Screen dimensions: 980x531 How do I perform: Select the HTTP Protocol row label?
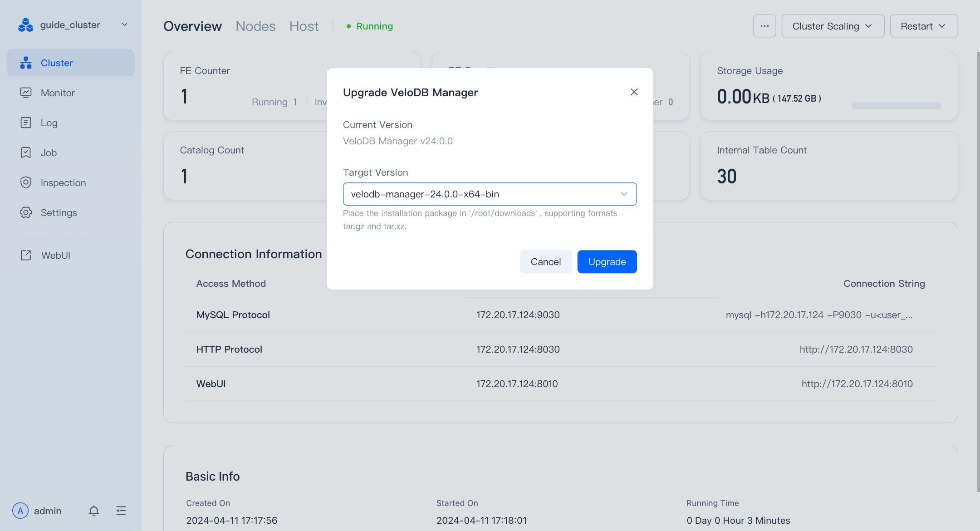pyautogui.click(x=229, y=349)
